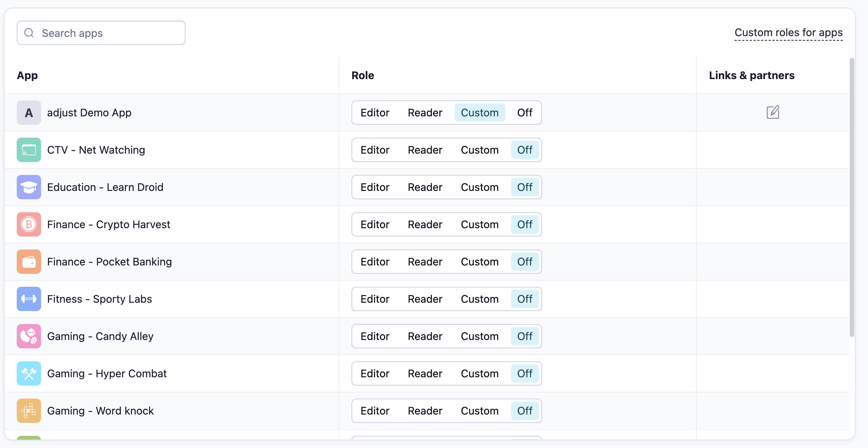This screenshot has height=448, width=868.
Task: Click the Education - Learn Droid graduation cap icon
Action: tap(29, 187)
